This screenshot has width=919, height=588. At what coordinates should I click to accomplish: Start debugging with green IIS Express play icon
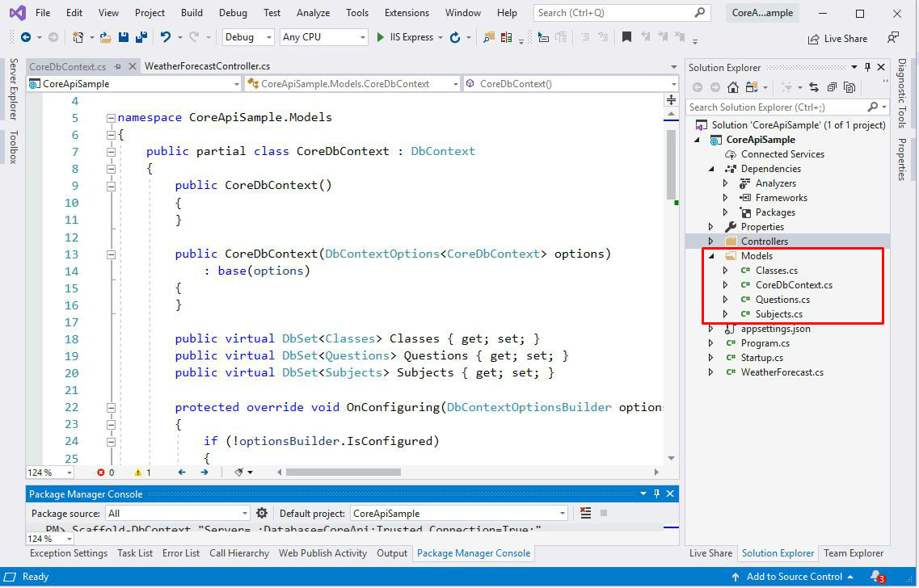point(381,37)
